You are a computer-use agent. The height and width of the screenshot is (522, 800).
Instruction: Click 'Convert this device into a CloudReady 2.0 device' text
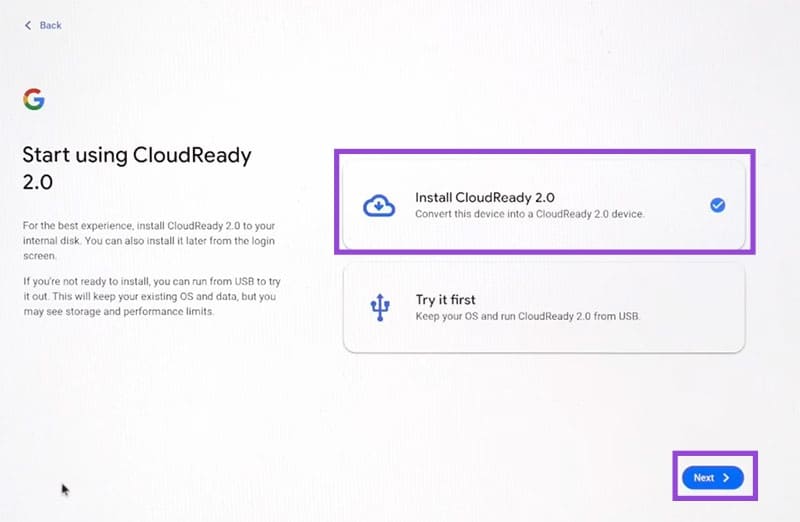tap(530, 214)
